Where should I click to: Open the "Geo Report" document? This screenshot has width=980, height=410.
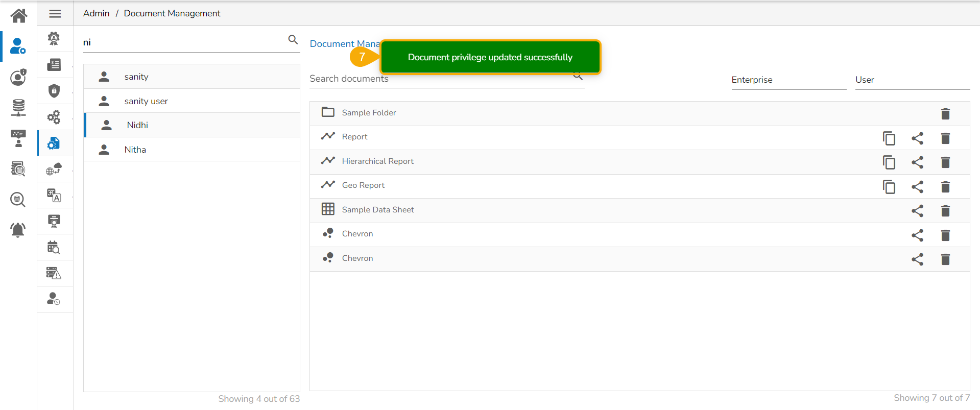click(x=639, y=186)
